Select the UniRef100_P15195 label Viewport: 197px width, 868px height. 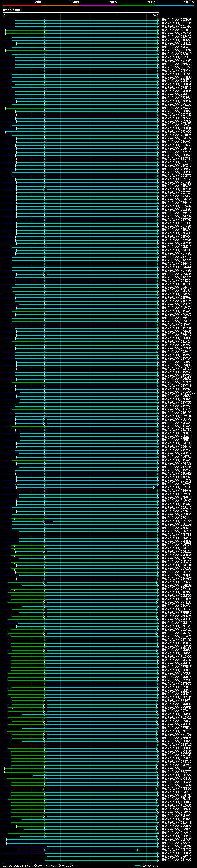click(177, 571)
